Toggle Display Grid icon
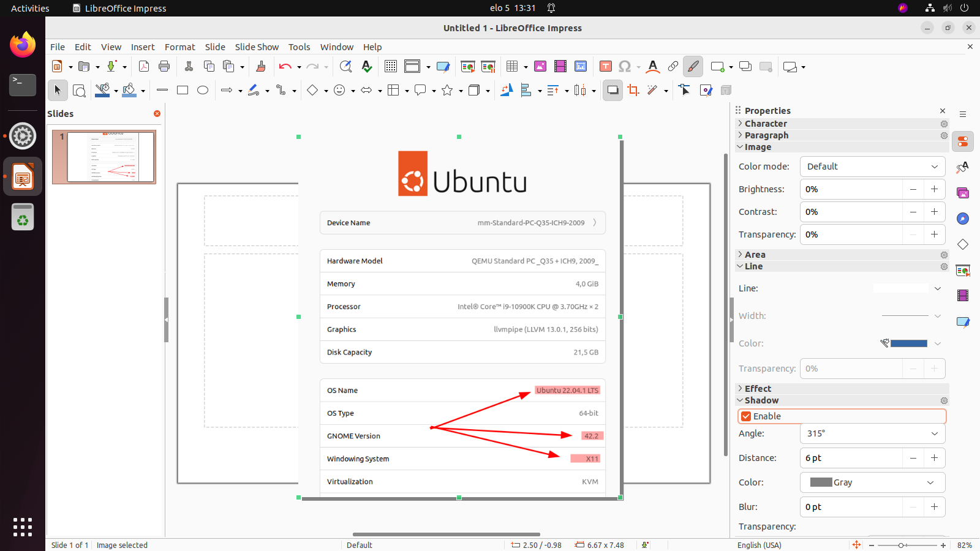Image resolution: width=980 pixels, height=551 pixels. (391, 67)
